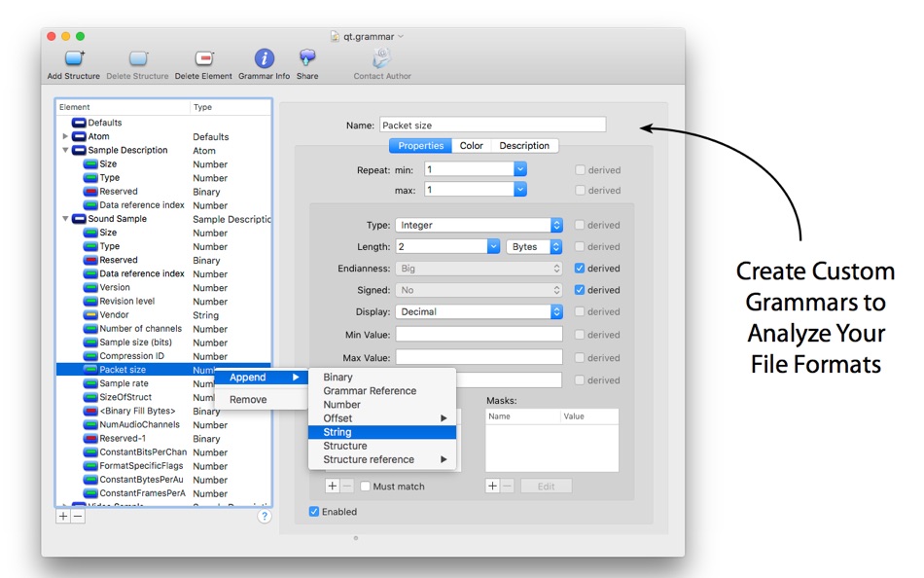
Task: Click the Contact Author toolbar icon
Action: point(380,56)
